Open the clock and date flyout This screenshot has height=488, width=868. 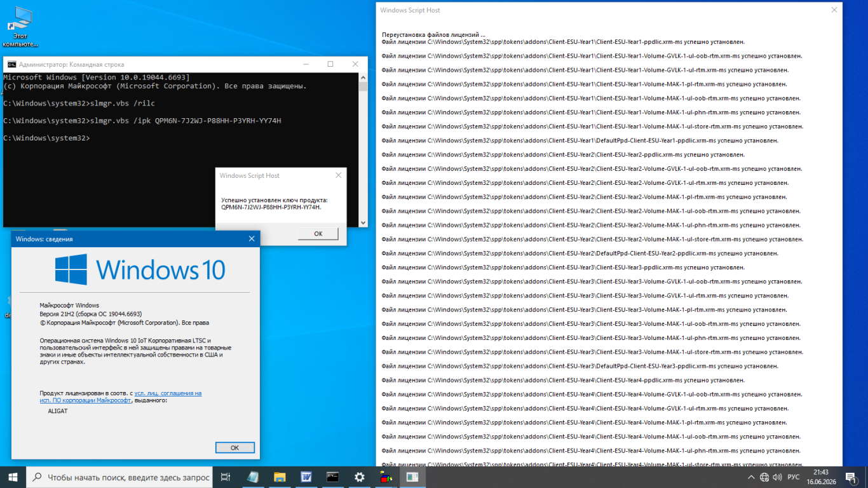pyautogui.click(x=820, y=477)
